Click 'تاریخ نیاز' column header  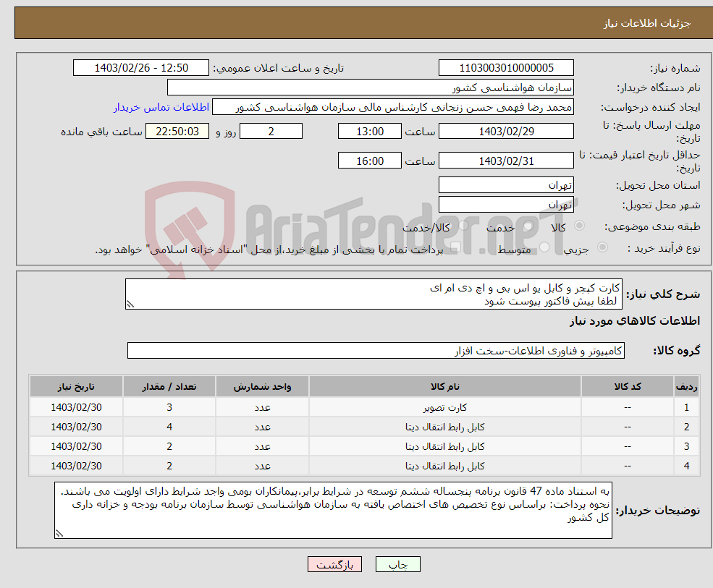coord(76,387)
